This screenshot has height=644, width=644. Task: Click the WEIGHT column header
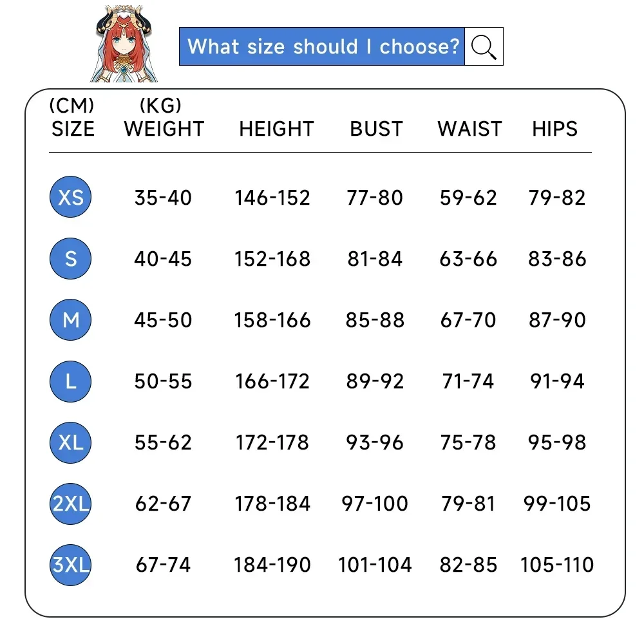click(164, 129)
